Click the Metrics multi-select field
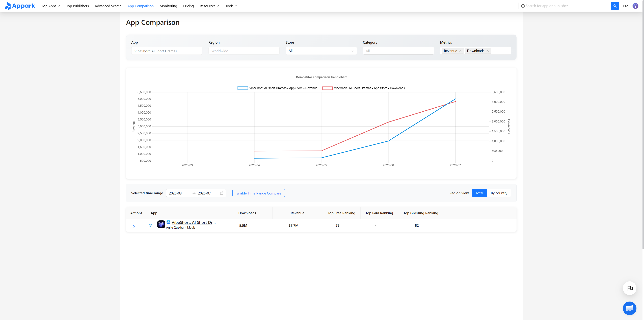 click(x=475, y=51)
